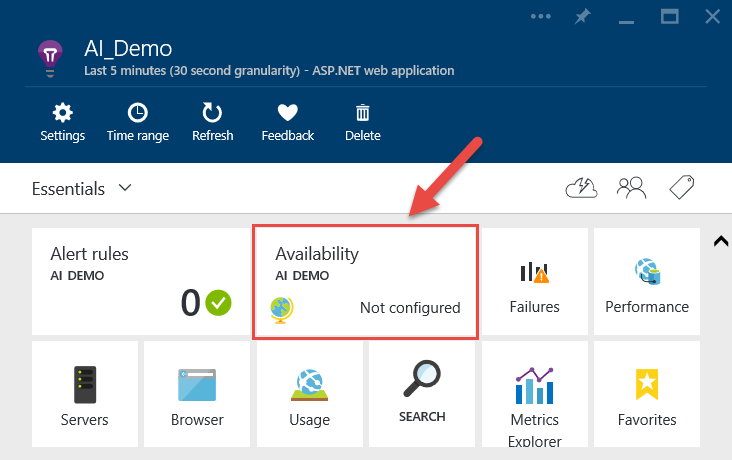Open the Favorites star tile
732x460 pixels.
[647, 394]
